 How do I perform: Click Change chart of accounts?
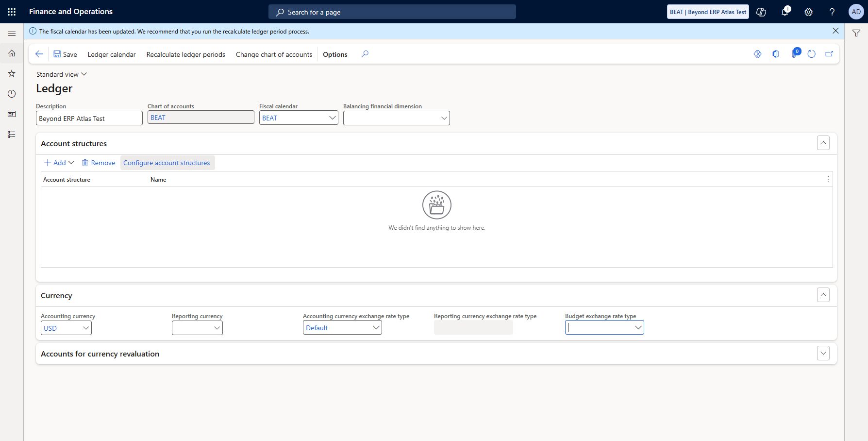pyautogui.click(x=274, y=54)
